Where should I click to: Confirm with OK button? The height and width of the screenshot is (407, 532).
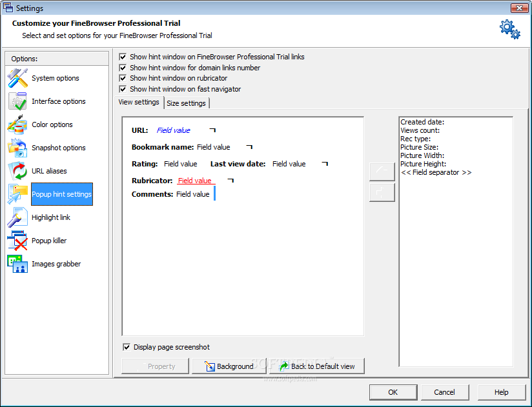pyautogui.click(x=393, y=392)
